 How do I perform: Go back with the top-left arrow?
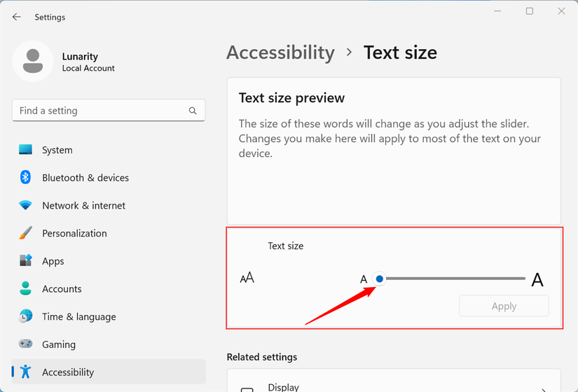17,17
